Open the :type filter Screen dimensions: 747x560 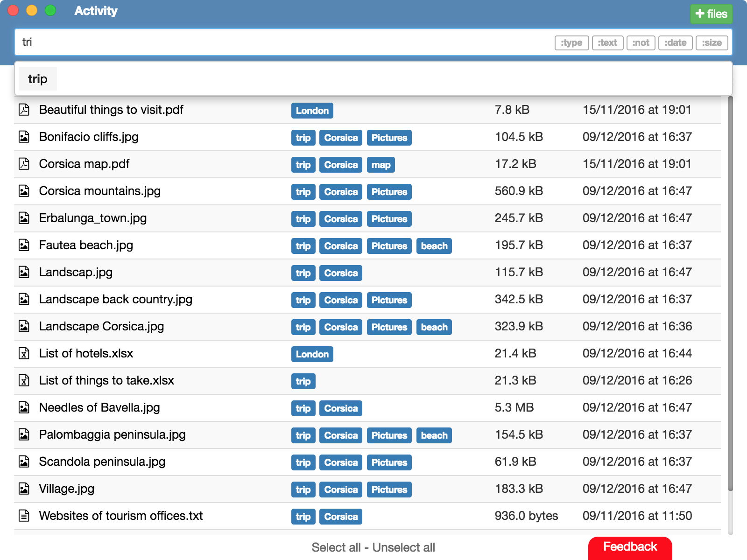[571, 42]
